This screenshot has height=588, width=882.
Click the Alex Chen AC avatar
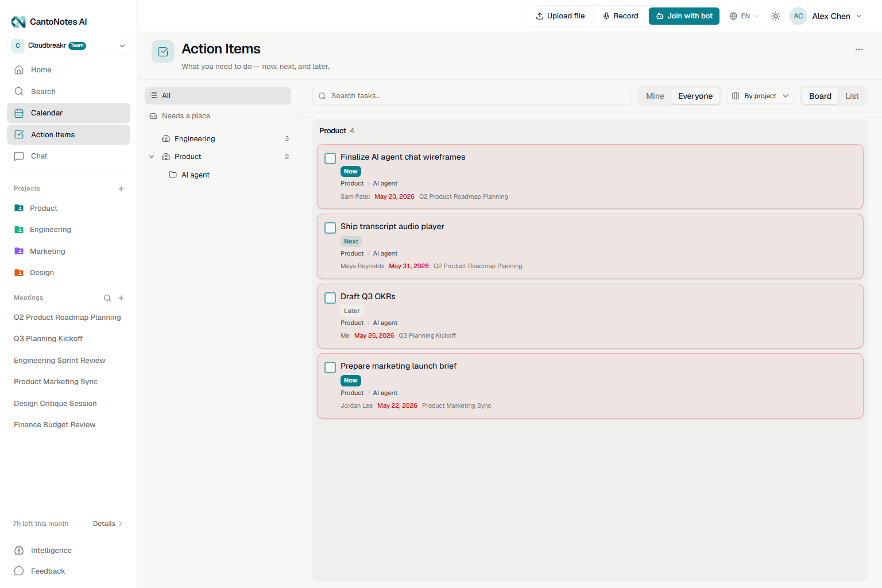798,16
